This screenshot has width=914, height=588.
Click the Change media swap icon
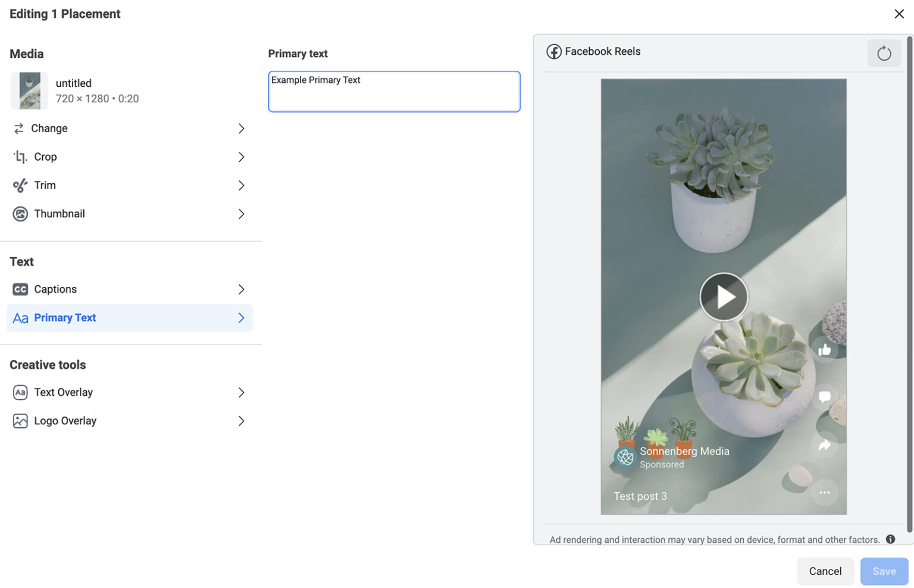(20, 128)
